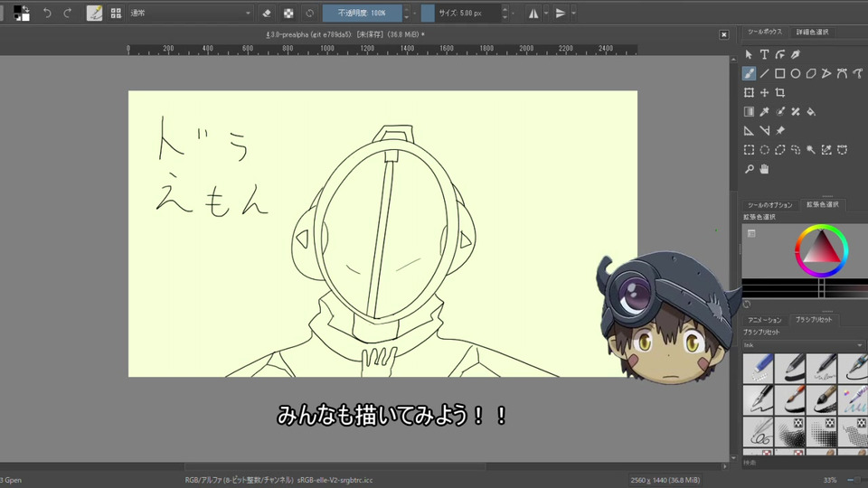
Task: Click the foreground/background color swatch indicator
Action: [x=22, y=13]
